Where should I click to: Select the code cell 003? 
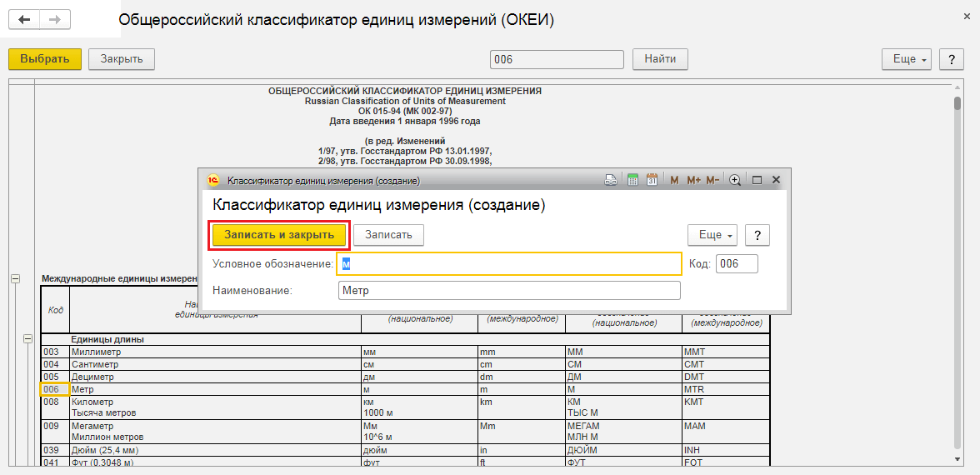pyautogui.click(x=55, y=352)
